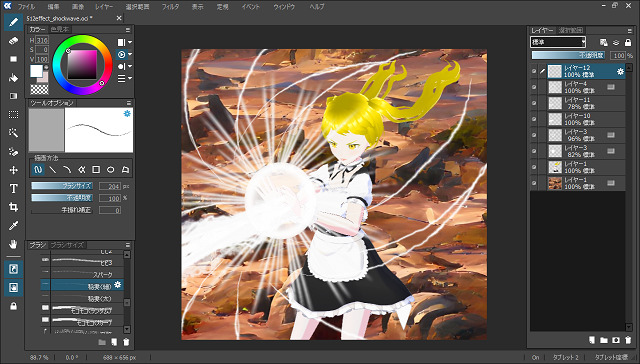Click the delete layer trash icon
The image size is (640, 364).
[628, 340]
